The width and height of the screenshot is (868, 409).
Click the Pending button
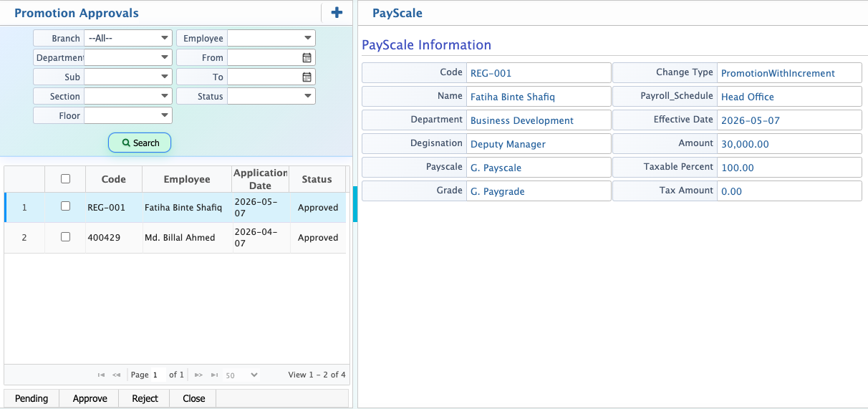pos(32,398)
